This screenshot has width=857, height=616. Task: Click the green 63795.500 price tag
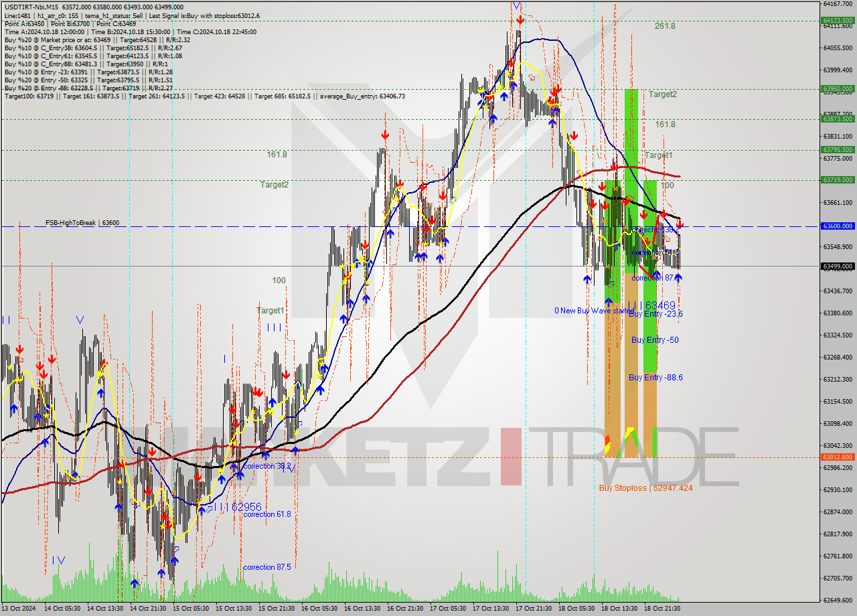pos(837,149)
